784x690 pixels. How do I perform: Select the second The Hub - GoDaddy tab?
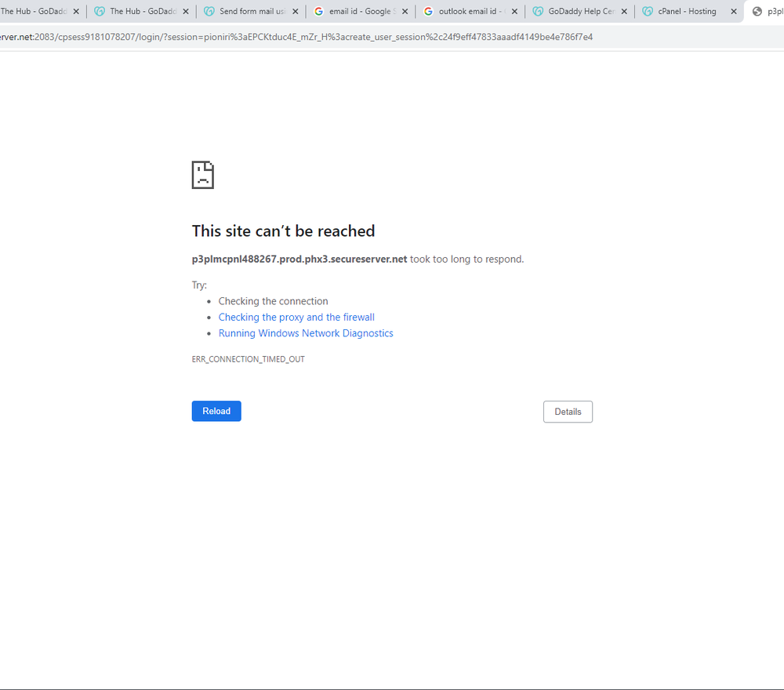pyautogui.click(x=141, y=12)
